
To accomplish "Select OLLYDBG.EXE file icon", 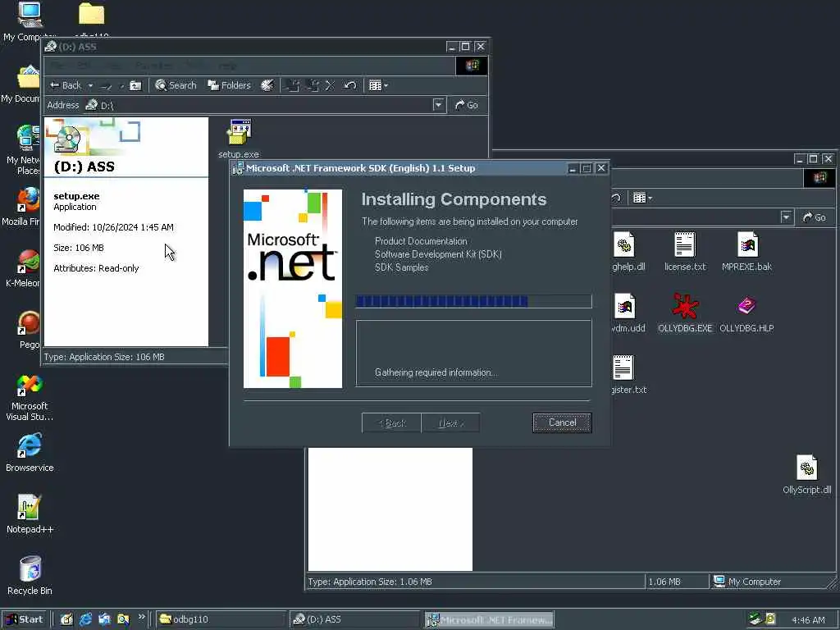I will tap(685, 313).
